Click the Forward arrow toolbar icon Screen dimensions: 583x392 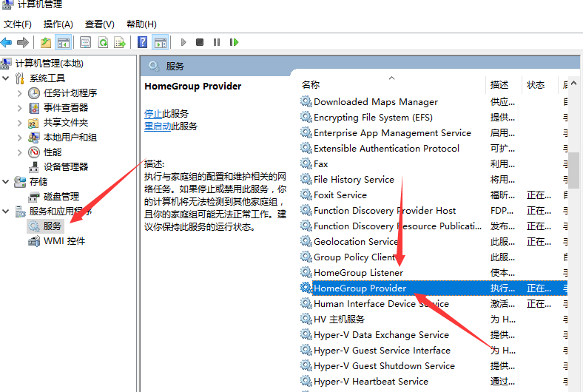point(23,42)
